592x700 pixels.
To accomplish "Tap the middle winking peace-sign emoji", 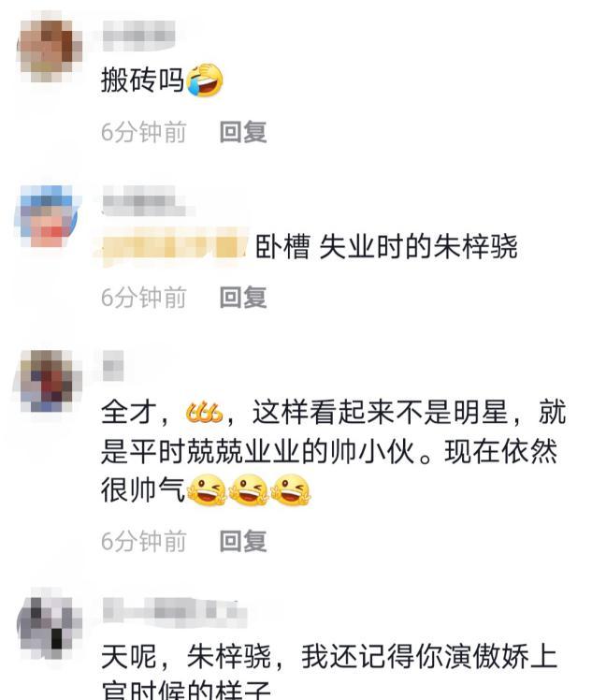I will tap(249, 490).
